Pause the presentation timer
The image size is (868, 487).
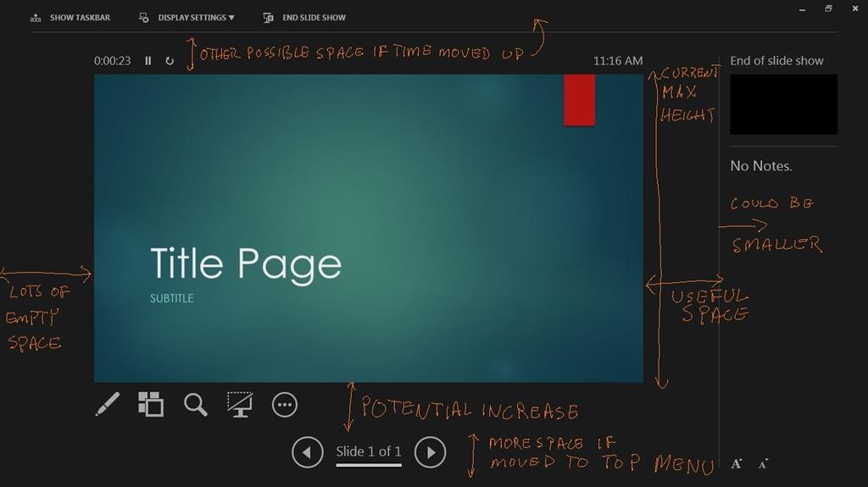147,61
